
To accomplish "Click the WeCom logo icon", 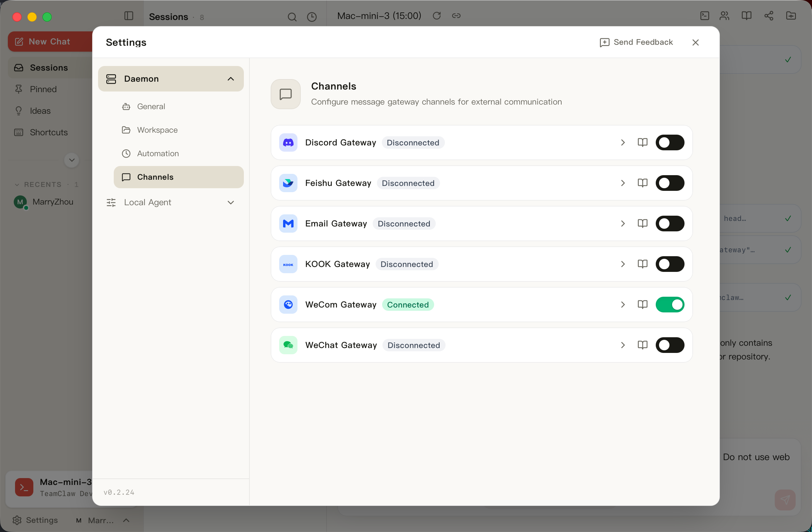I will tap(288, 305).
